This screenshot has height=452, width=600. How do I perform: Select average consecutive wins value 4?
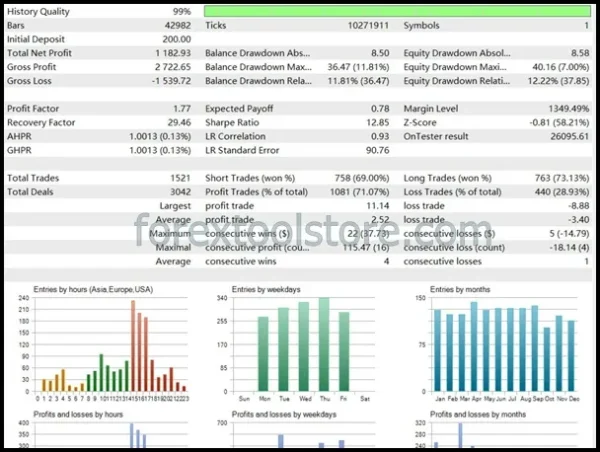click(x=386, y=261)
